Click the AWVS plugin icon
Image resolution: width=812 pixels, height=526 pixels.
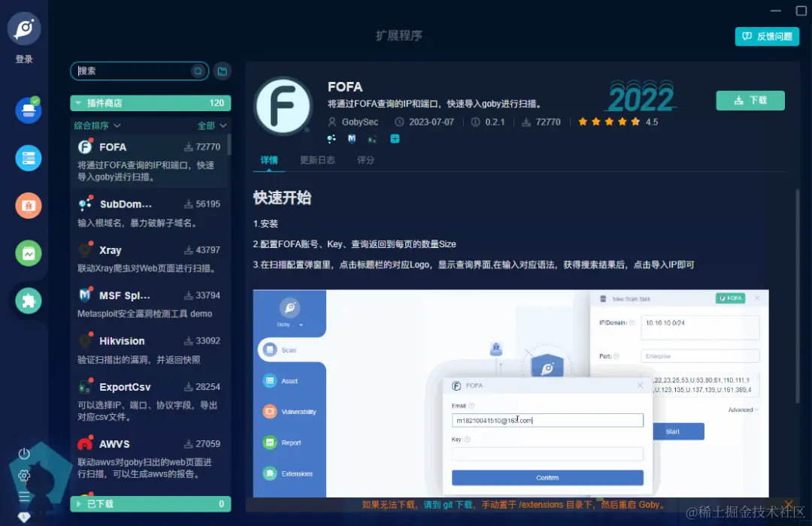[85, 443]
